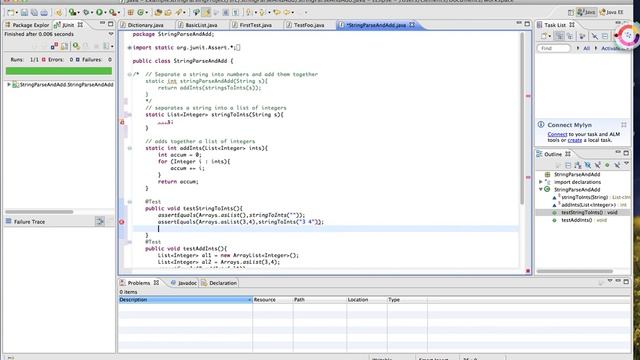The image size is (640, 360).
Task: Click the All filter link in Task List
Action: [587, 48]
